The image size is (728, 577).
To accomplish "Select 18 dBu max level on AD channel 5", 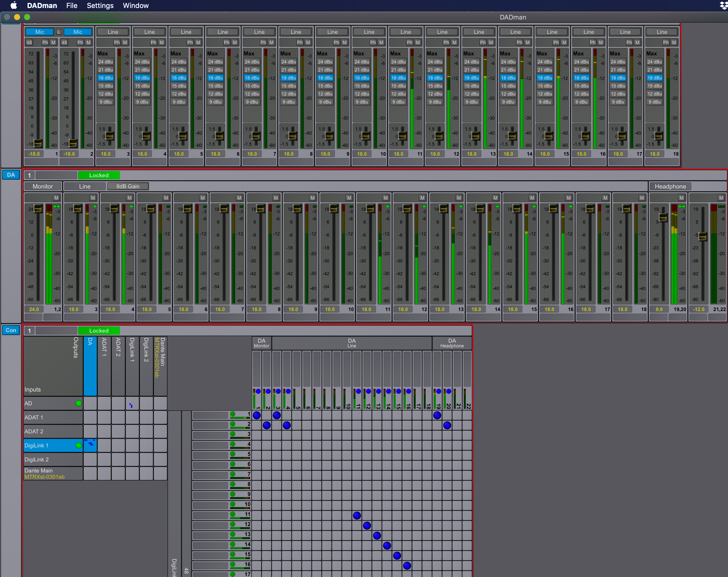I will pyautogui.click(x=179, y=78).
